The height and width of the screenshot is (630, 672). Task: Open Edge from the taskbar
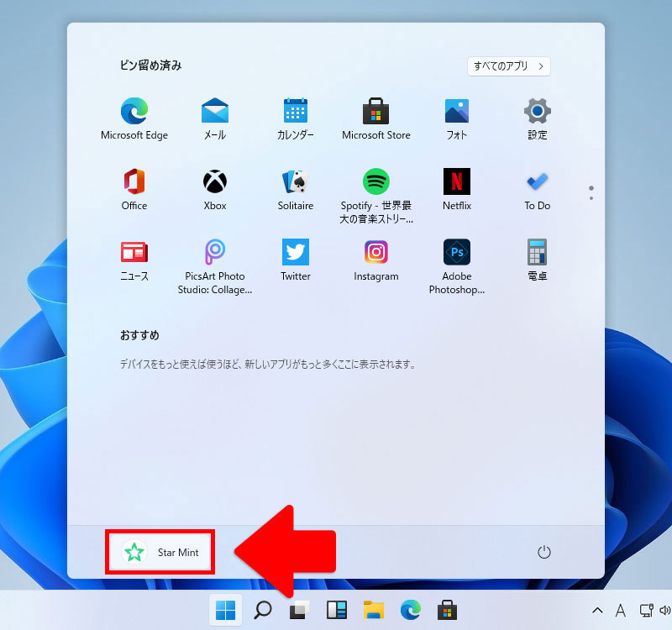click(410, 610)
